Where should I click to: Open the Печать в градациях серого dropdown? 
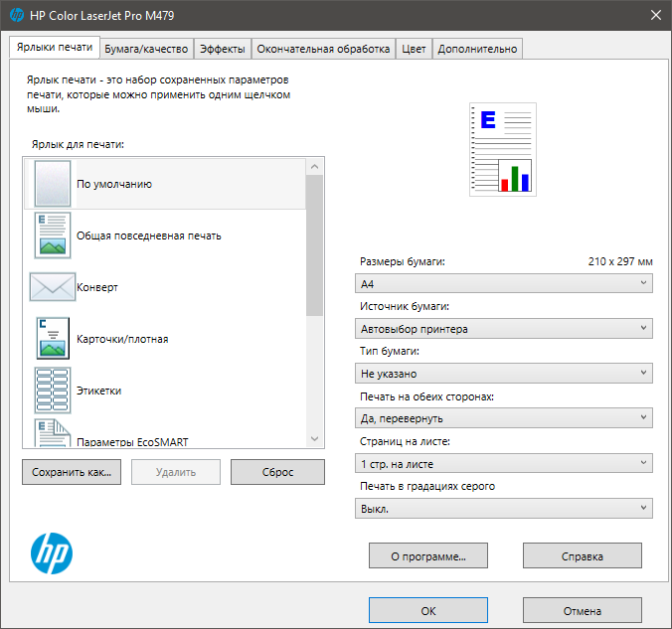[504, 509]
